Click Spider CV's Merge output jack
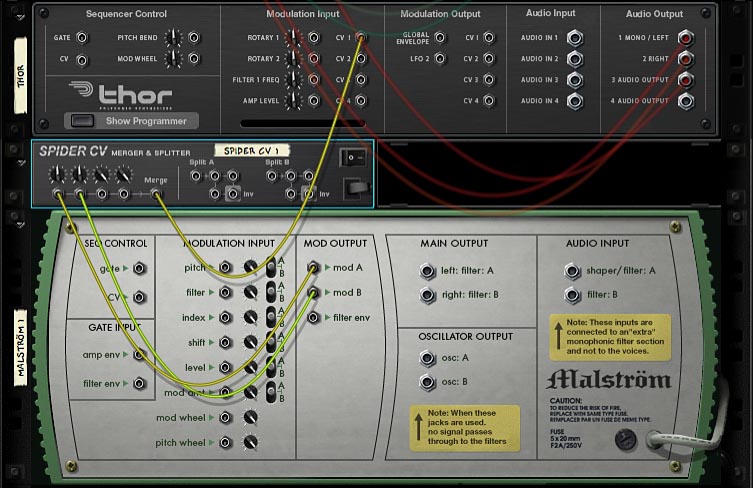Image resolution: width=753 pixels, height=488 pixels. 156,195
